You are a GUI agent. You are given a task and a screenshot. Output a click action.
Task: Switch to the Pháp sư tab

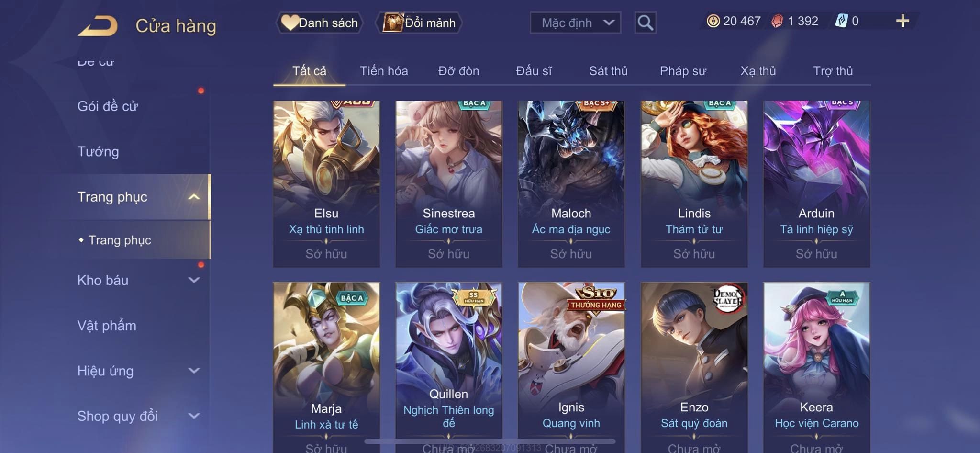[683, 71]
